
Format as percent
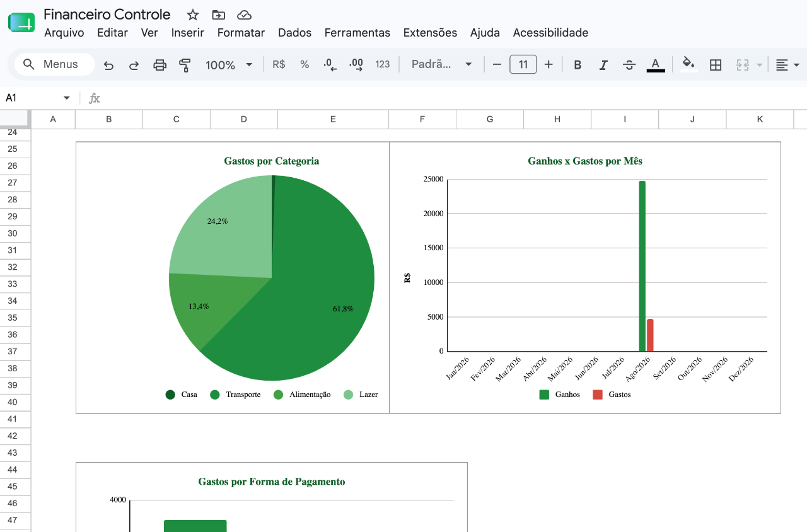point(305,64)
